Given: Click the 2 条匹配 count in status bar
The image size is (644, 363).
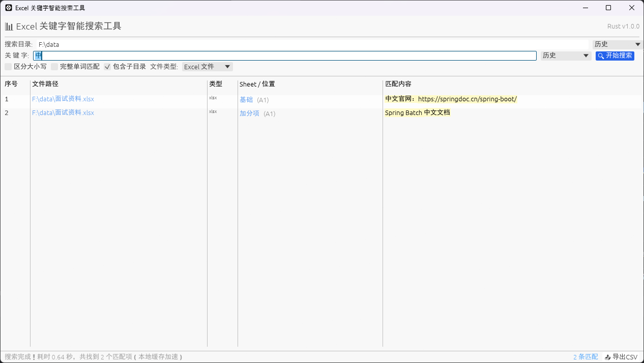Looking at the screenshot, I should (x=586, y=357).
